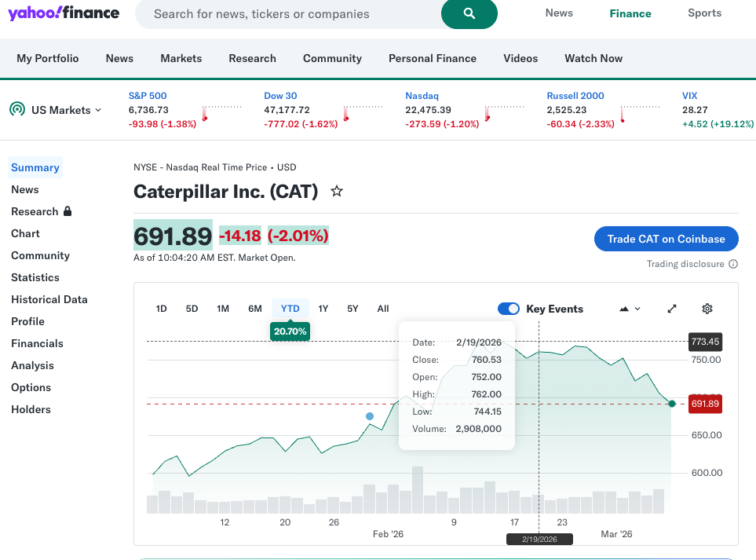Image resolution: width=756 pixels, height=560 pixels.
Task: Select the 5D chart range
Action: (192, 309)
